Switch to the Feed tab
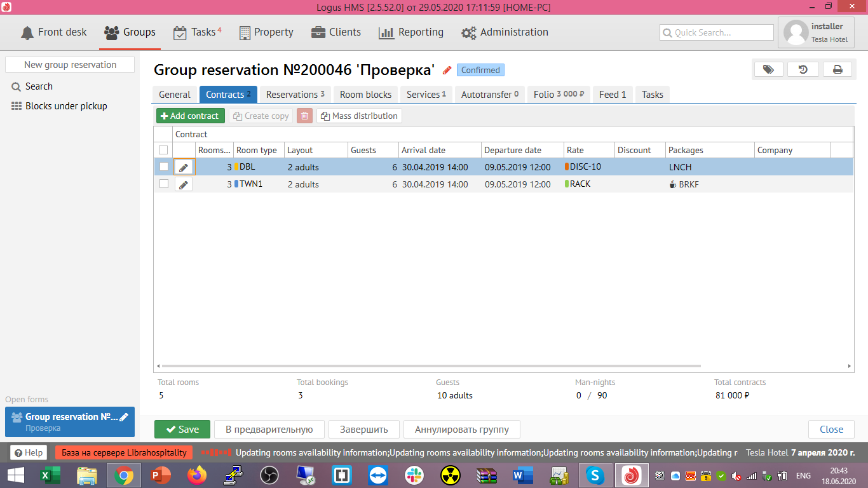 [613, 95]
